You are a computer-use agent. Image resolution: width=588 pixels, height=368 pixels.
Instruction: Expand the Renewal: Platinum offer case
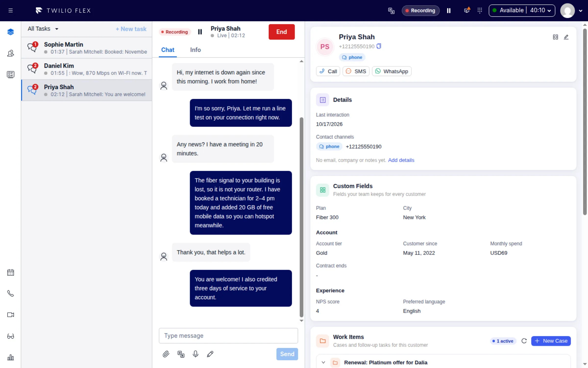tap(323, 362)
